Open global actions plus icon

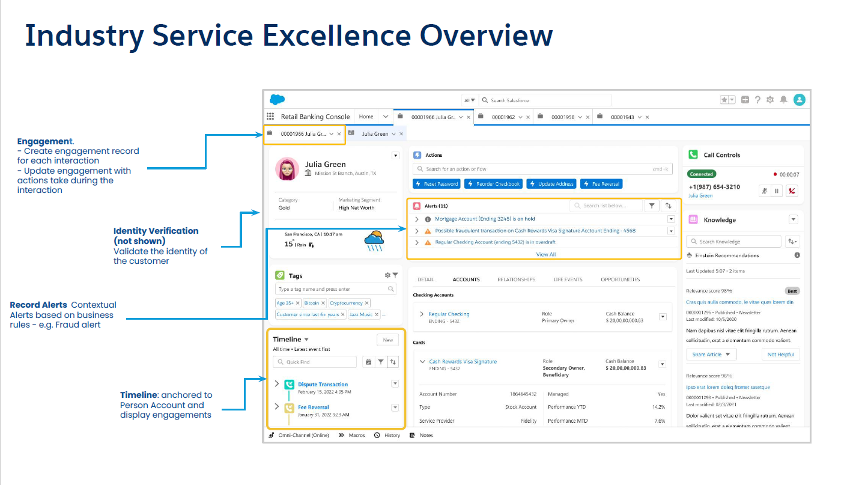click(x=745, y=100)
